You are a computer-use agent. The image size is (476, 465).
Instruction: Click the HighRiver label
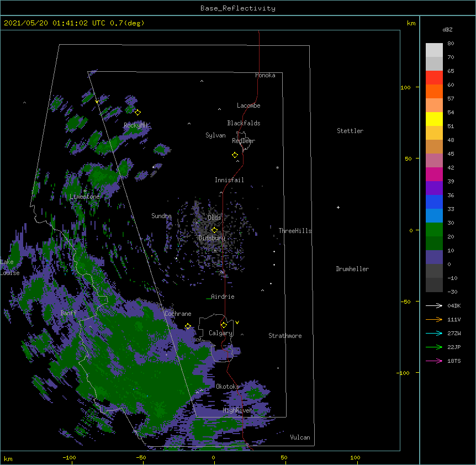(237, 410)
